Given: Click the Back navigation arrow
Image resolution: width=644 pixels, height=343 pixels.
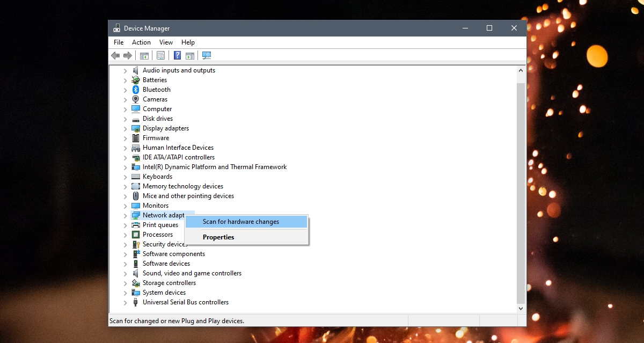Looking at the screenshot, I should coord(115,55).
